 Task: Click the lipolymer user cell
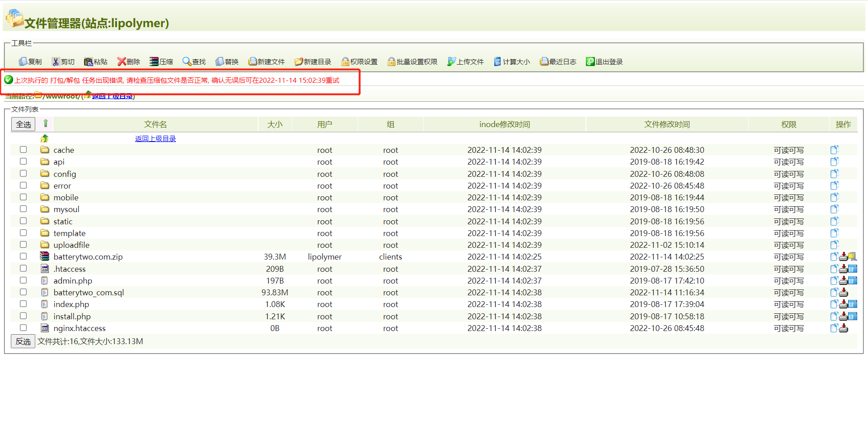[x=325, y=256]
